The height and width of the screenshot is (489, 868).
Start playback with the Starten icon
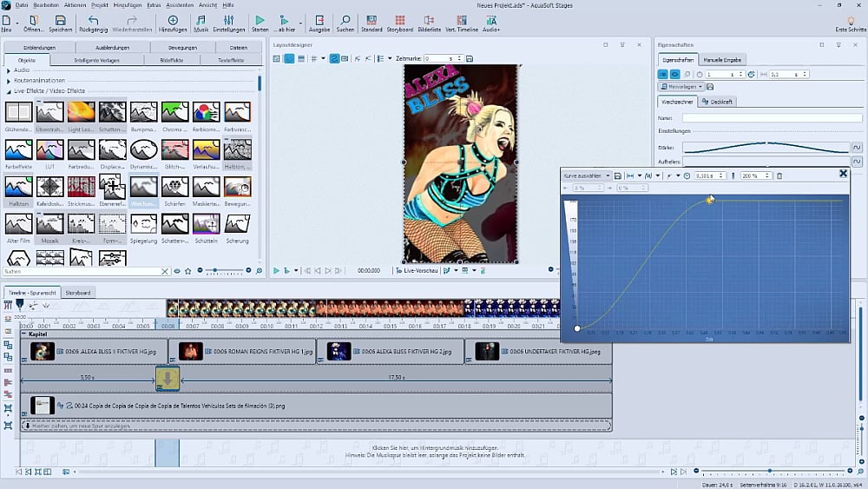[x=260, y=22]
